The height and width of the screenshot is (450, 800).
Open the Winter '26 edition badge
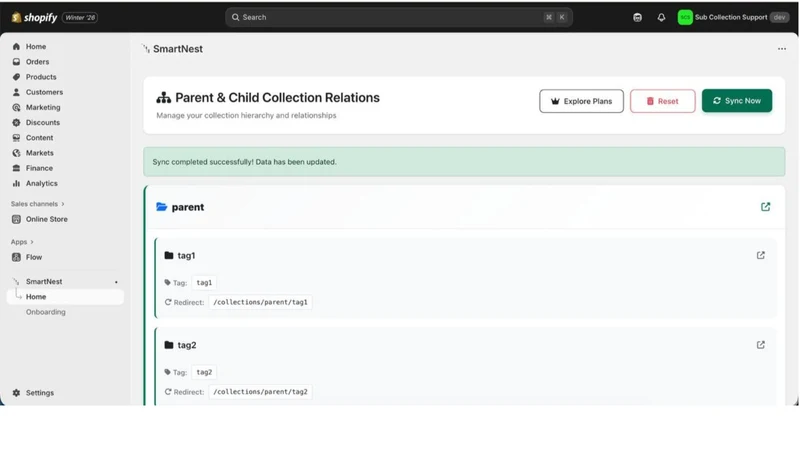[x=80, y=17]
